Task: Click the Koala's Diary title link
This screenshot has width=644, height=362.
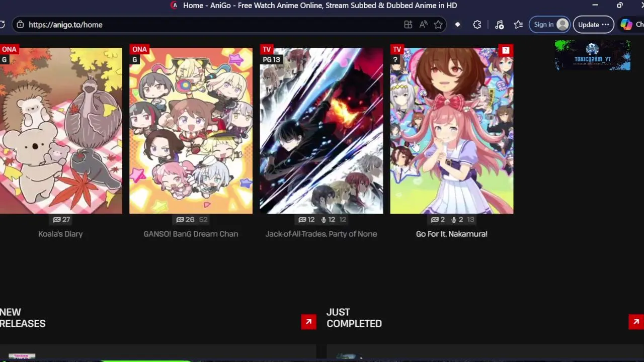Action: 60,234
